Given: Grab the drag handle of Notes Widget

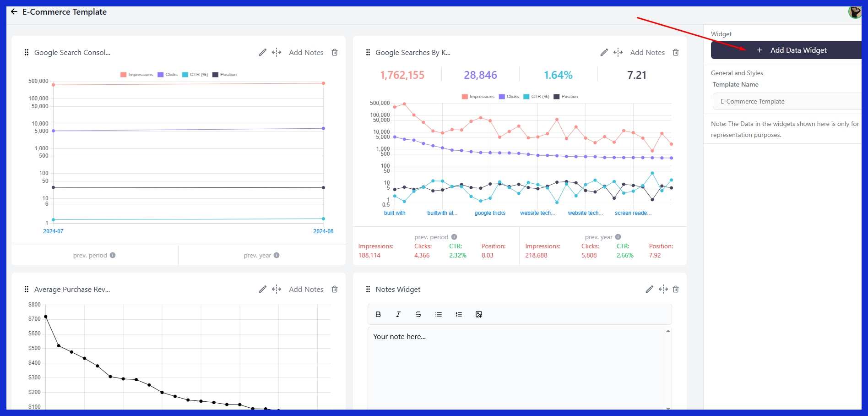Looking at the screenshot, I should pyautogui.click(x=368, y=289).
